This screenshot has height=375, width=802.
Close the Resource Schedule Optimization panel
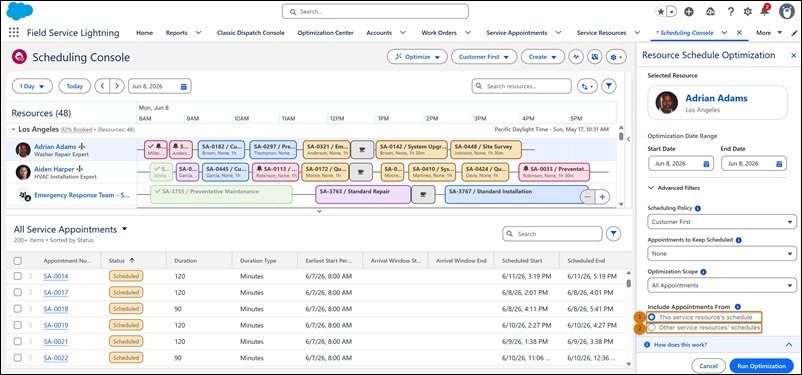793,55
